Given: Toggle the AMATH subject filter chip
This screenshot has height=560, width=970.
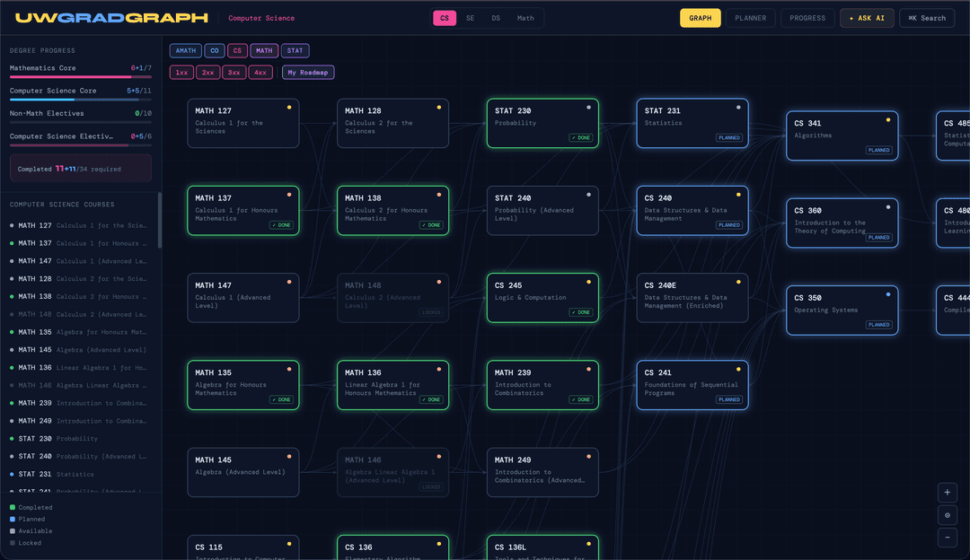Looking at the screenshot, I should click(x=185, y=51).
